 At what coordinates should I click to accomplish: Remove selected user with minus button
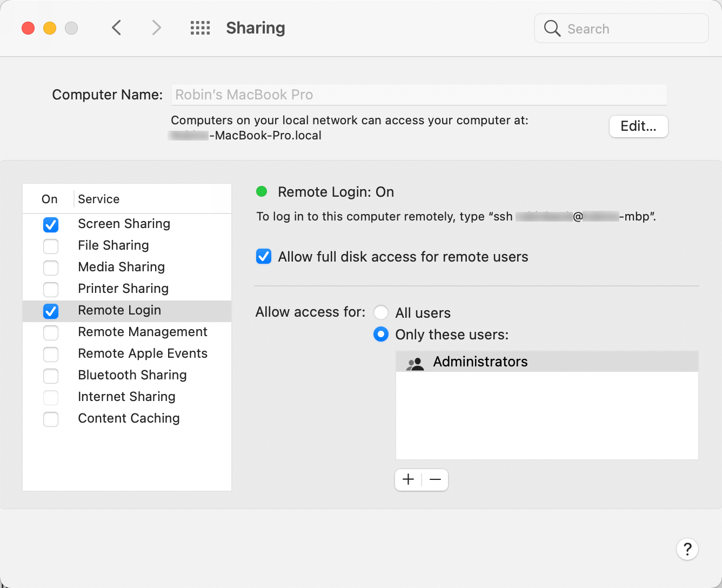[435, 479]
